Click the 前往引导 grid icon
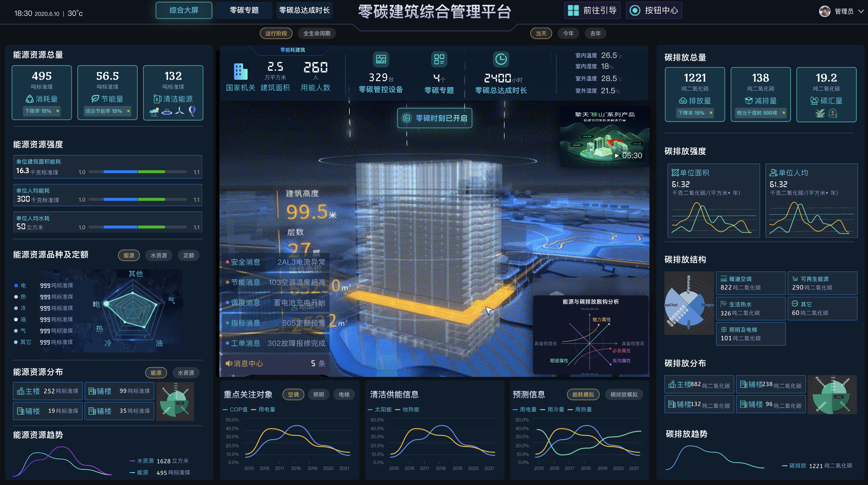 tap(573, 10)
